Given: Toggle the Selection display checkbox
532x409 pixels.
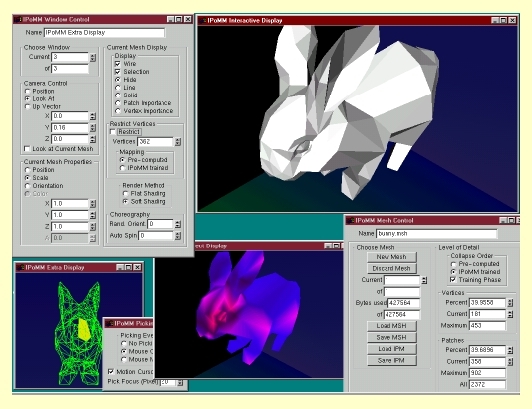Looking at the screenshot, I should (x=118, y=72).
